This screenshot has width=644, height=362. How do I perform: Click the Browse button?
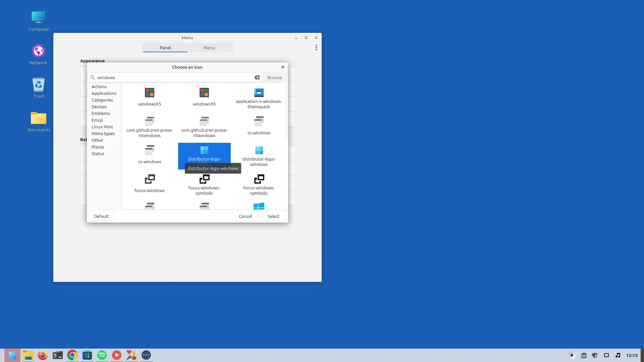275,77
